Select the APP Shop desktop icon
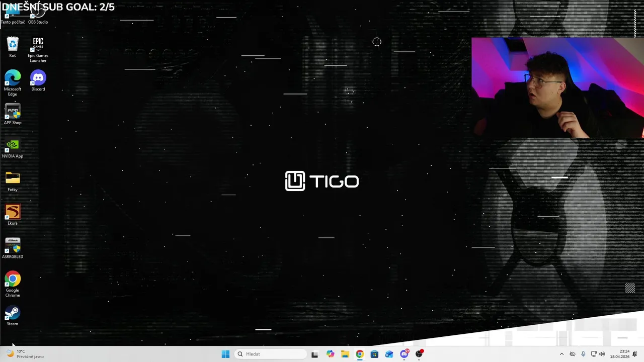 [x=13, y=114]
